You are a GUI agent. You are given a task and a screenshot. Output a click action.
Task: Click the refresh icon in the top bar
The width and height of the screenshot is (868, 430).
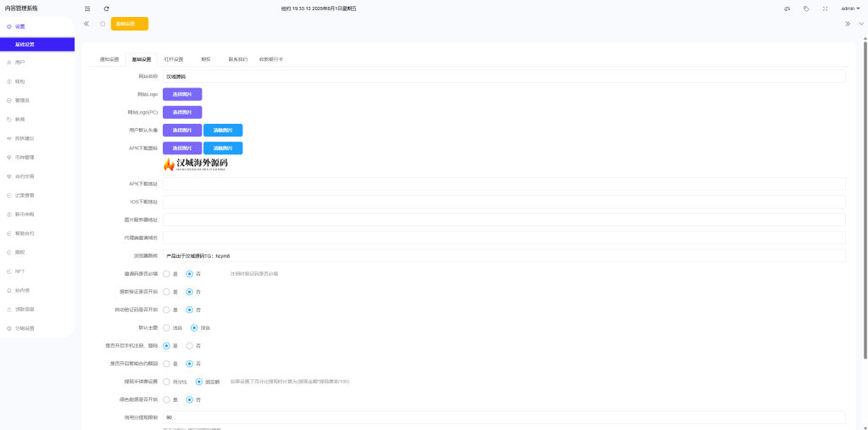pos(106,8)
